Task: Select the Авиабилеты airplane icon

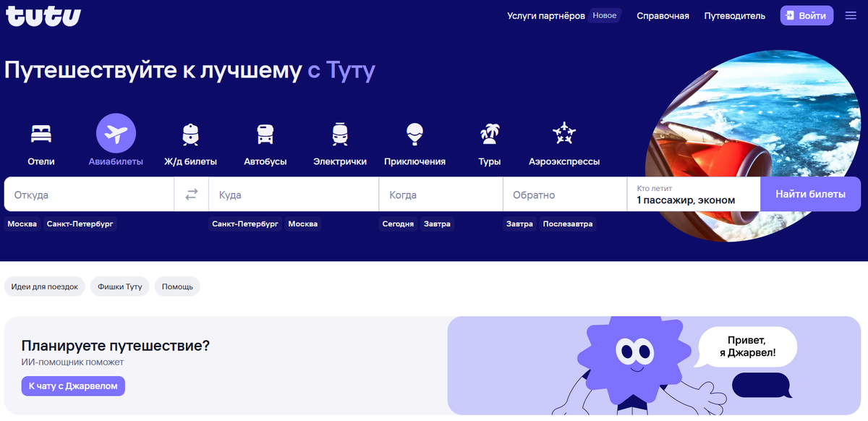Action: (116, 134)
